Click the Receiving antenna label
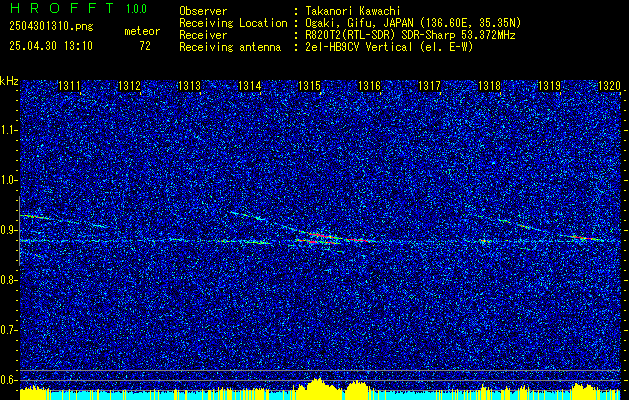The height and width of the screenshot is (400, 629). click(x=230, y=47)
